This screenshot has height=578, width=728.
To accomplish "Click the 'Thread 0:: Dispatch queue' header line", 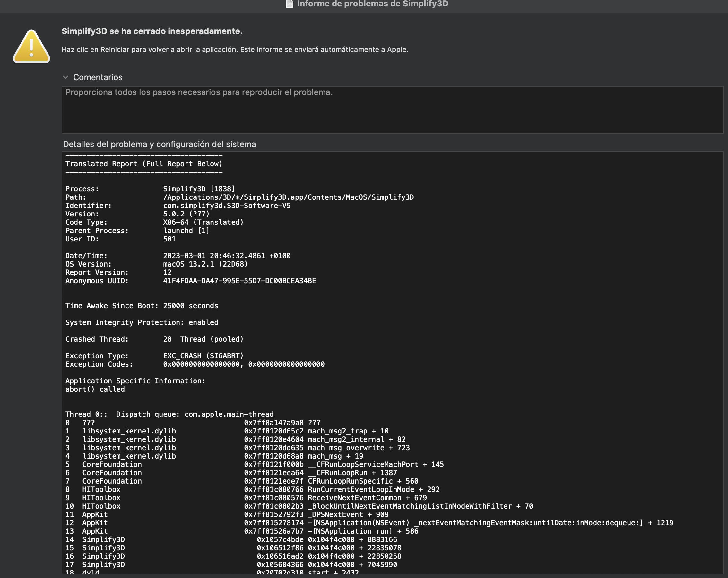I will click(169, 414).
